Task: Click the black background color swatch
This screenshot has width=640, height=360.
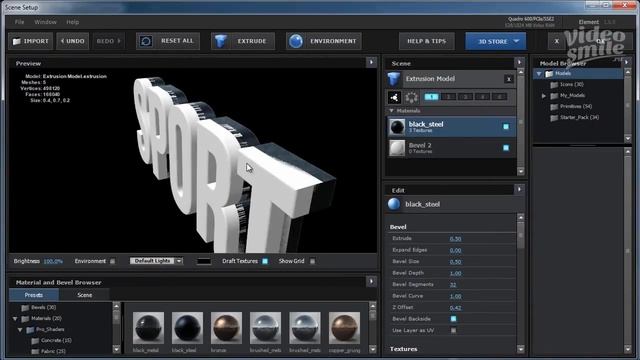Action: coord(204,261)
